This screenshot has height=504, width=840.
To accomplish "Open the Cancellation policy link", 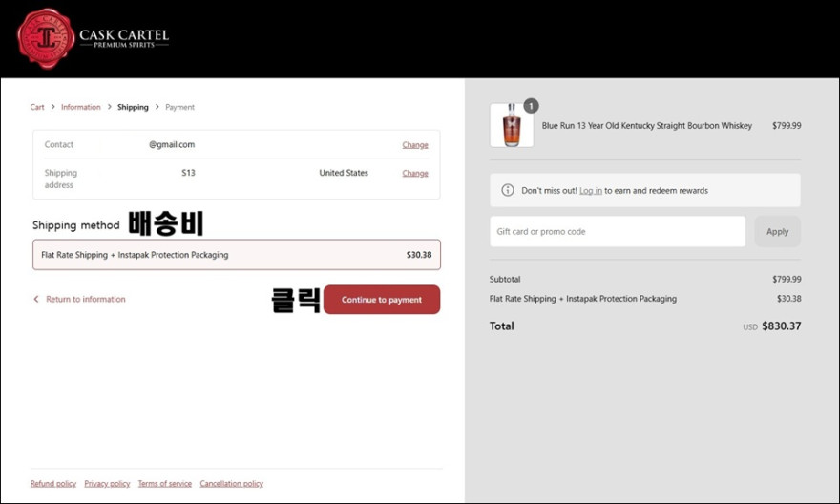I will [231, 484].
